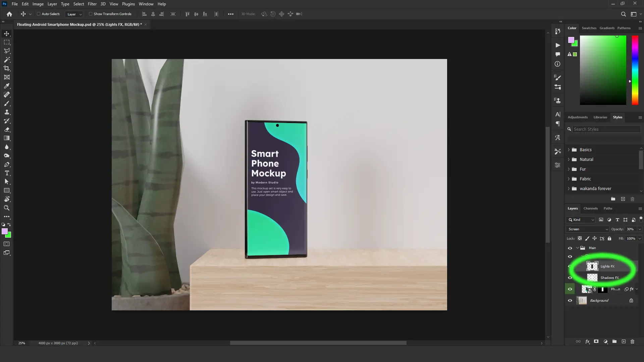The height and width of the screenshot is (362, 644).
Task: Hide the Background layer
Action: [x=570, y=301]
